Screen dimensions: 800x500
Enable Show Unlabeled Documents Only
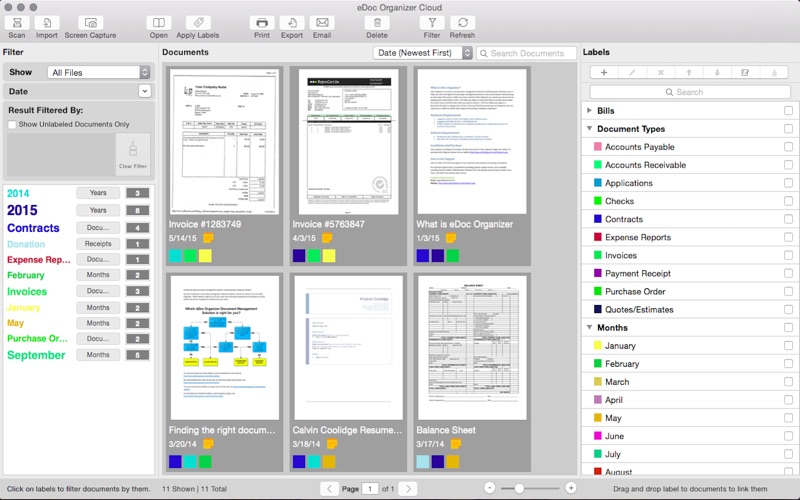click(12, 124)
